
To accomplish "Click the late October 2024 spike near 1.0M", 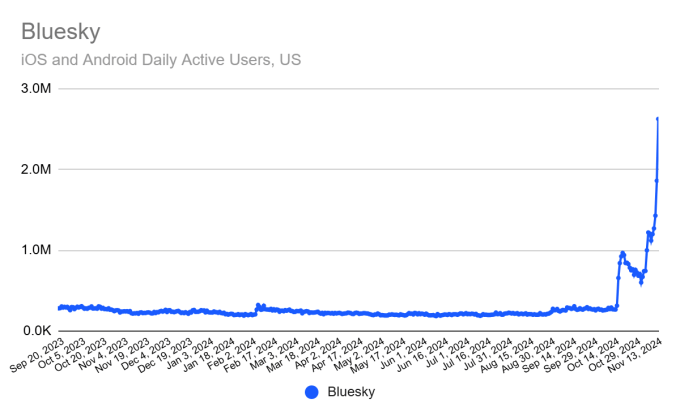I will pos(622,253).
